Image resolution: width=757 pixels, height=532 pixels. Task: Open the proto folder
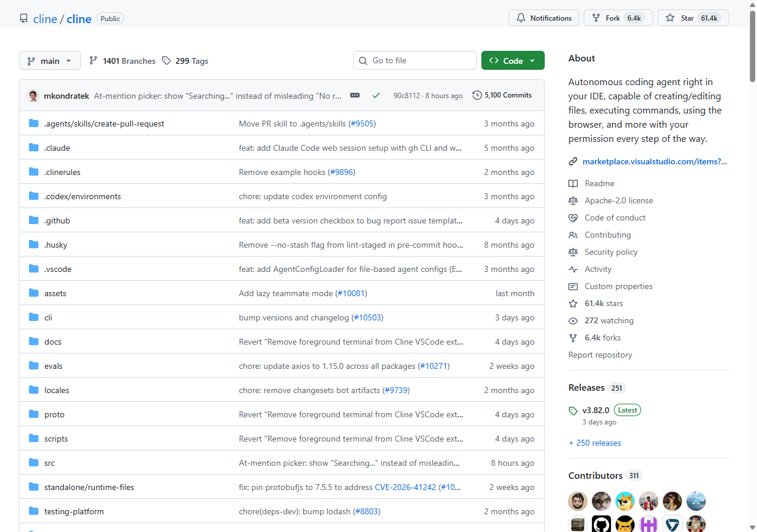(54, 414)
